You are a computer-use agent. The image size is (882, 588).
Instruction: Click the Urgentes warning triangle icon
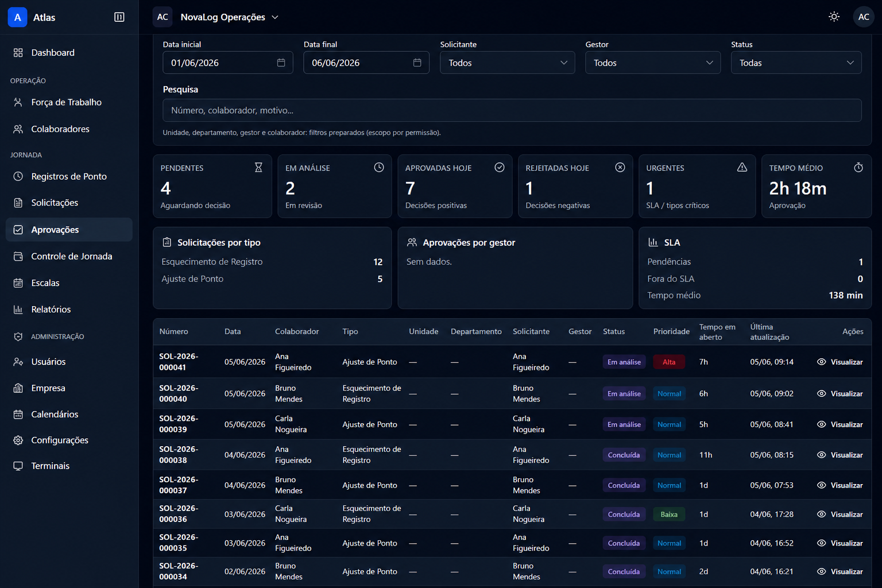(742, 167)
